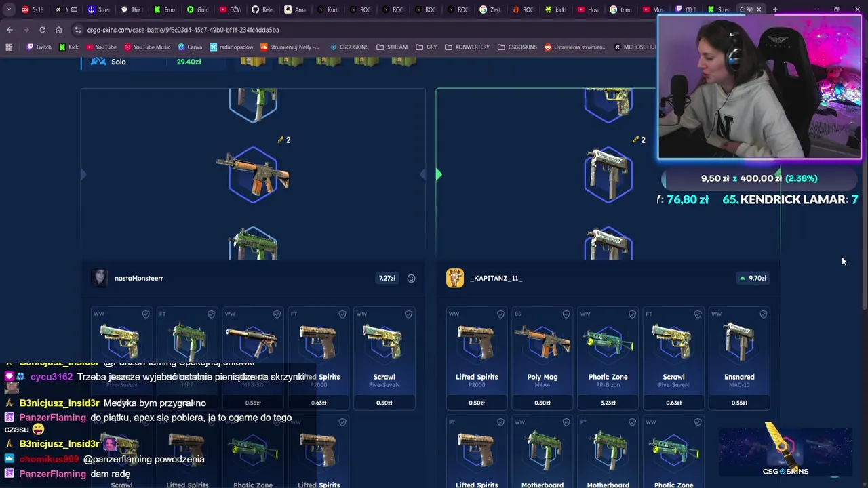Switch to the Ama Amazon tab
This screenshot has width=868, height=488.
click(295, 9)
